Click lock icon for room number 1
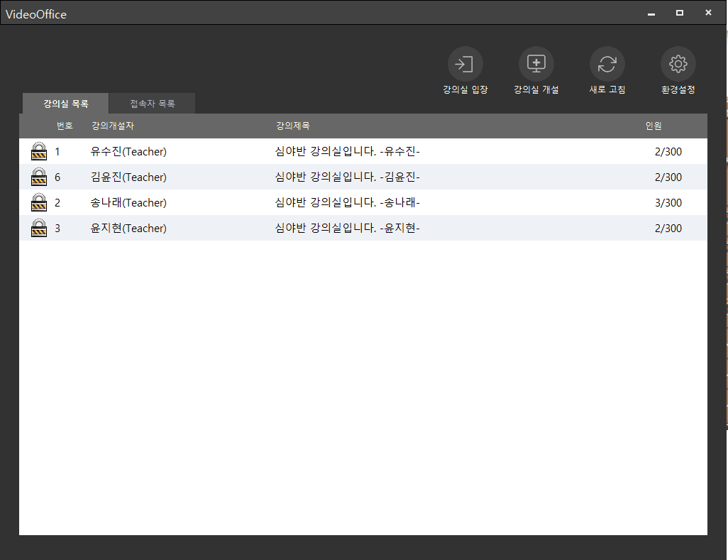The image size is (728, 560). (39, 151)
